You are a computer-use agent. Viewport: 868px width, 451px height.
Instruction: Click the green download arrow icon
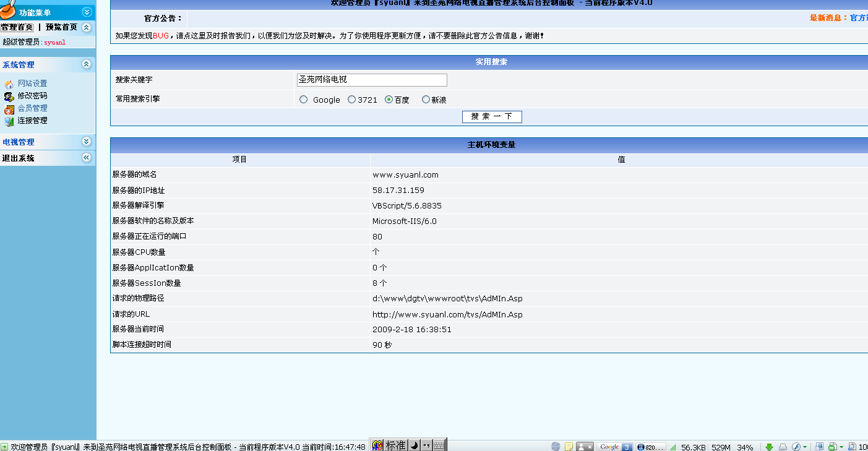tap(769, 447)
